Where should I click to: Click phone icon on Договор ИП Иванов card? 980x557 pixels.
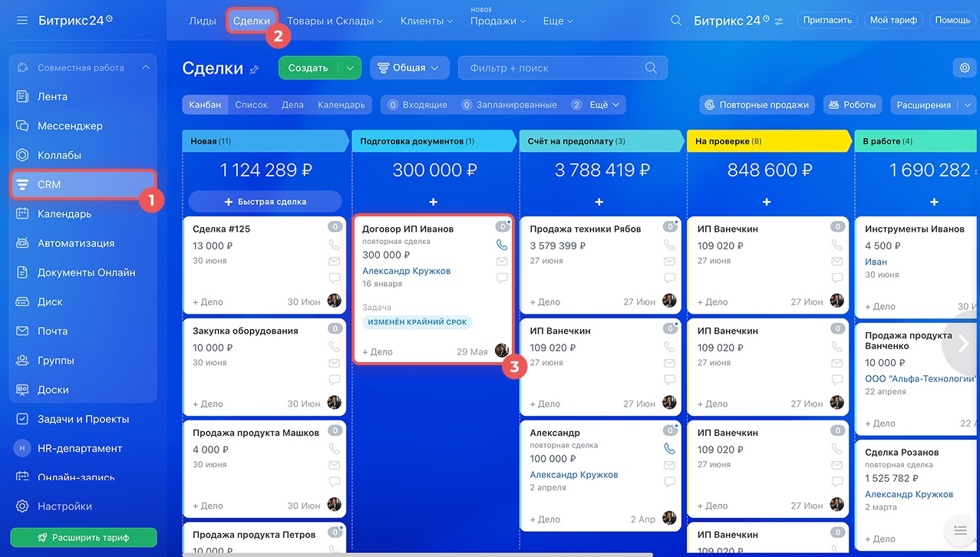[x=502, y=246]
